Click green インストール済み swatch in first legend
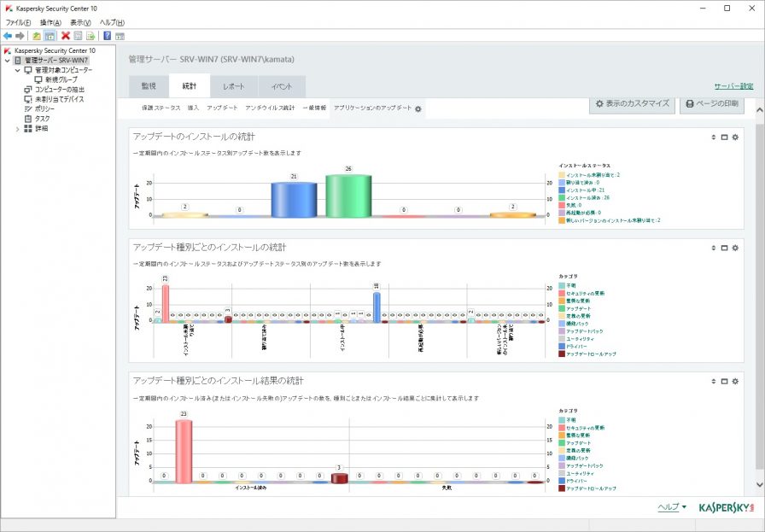Viewport: 765px width, 532px height. click(562, 197)
